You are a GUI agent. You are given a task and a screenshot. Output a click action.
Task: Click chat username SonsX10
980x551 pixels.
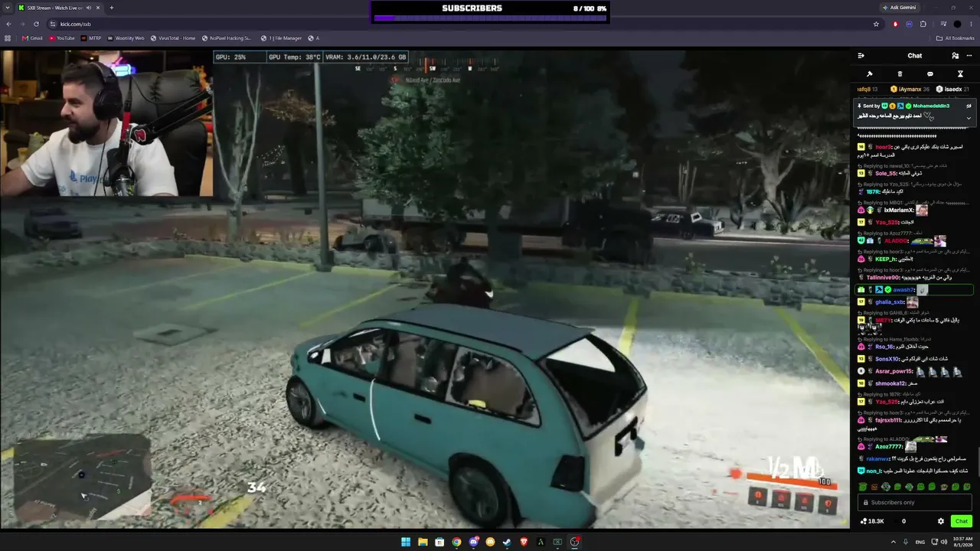click(887, 359)
